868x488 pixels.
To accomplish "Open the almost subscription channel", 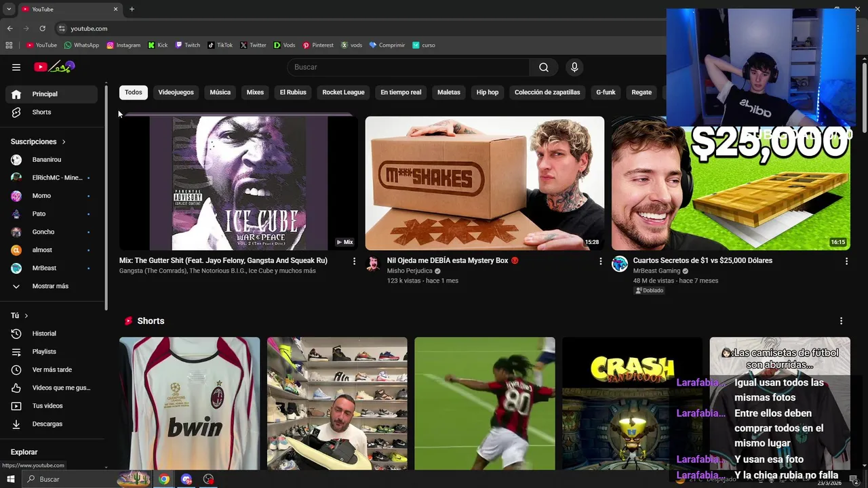I will pyautogui.click(x=52, y=250).
